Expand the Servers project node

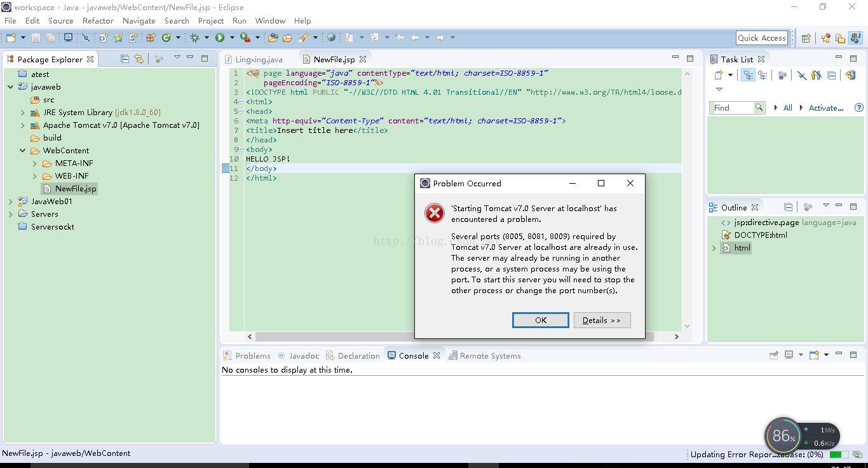tap(11, 214)
